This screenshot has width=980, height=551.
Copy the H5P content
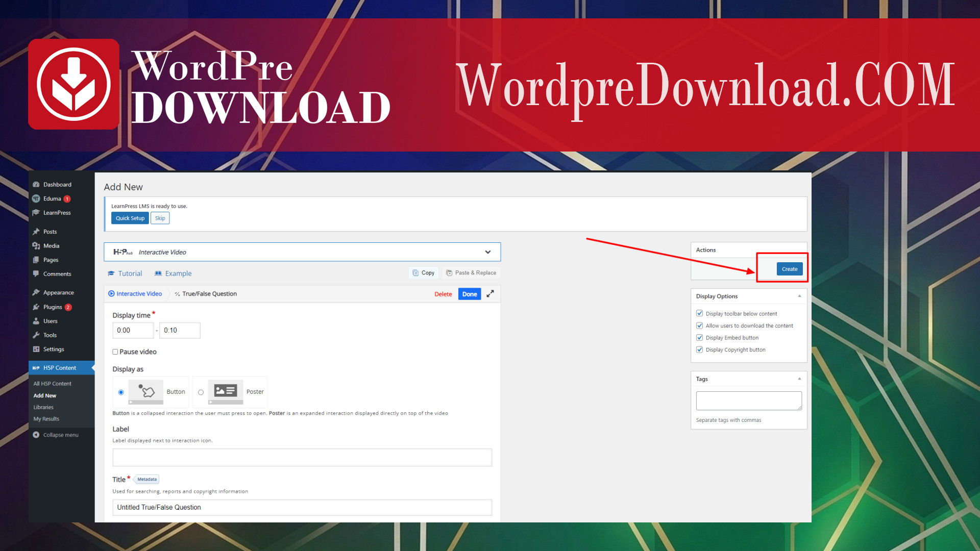click(424, 273)
